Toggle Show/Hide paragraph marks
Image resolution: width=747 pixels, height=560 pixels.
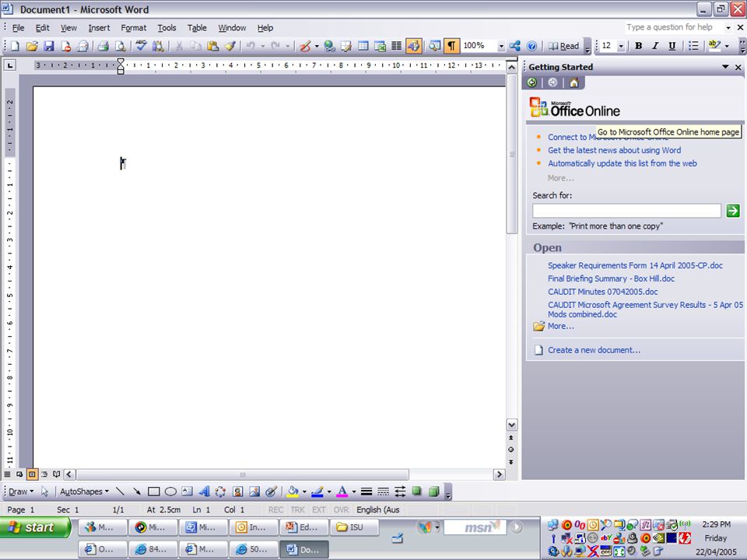coord(451,46)
